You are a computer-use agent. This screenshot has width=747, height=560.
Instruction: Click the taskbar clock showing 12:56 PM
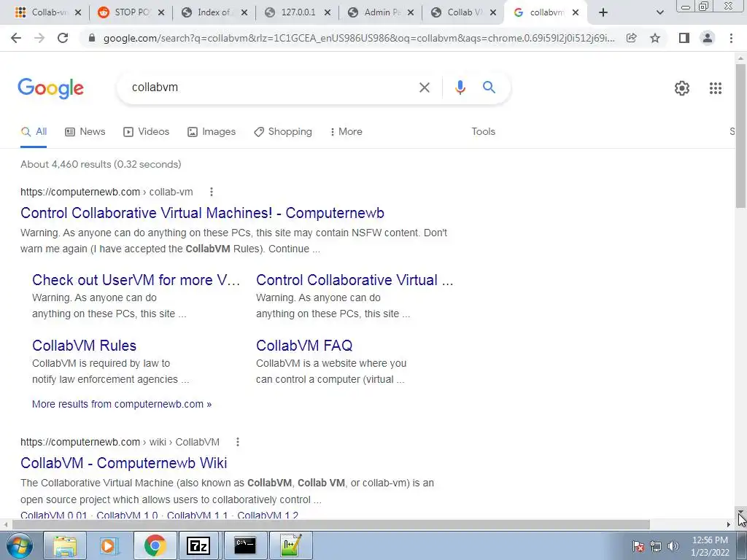pyautogui.click(x=710, y=546)
